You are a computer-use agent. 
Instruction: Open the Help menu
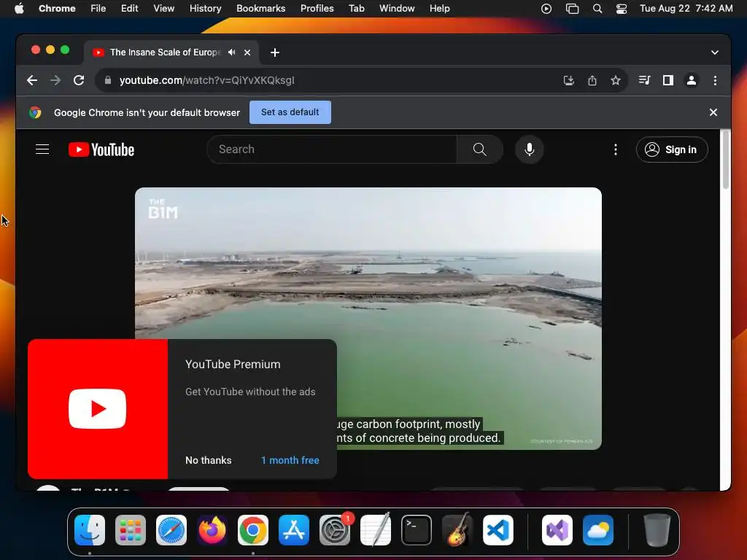(439, 9)
